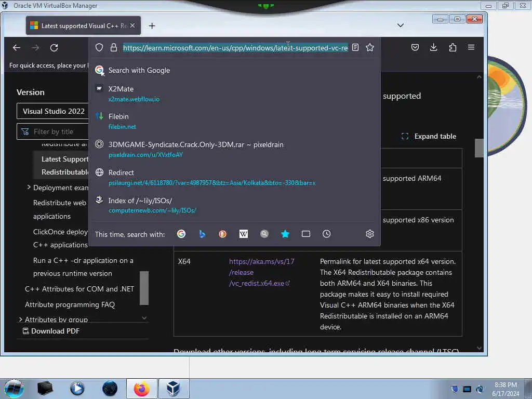Search this time in open Tabs icon
The height and width of the screenshot is (399, 532).
coord(305,234)
